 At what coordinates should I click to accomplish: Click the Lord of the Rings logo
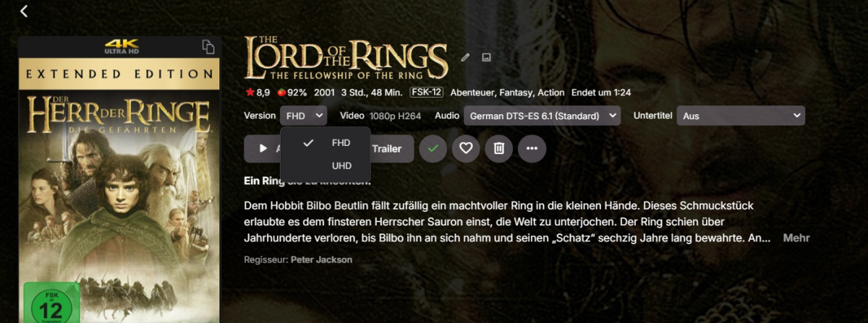[x=346, y=57]
